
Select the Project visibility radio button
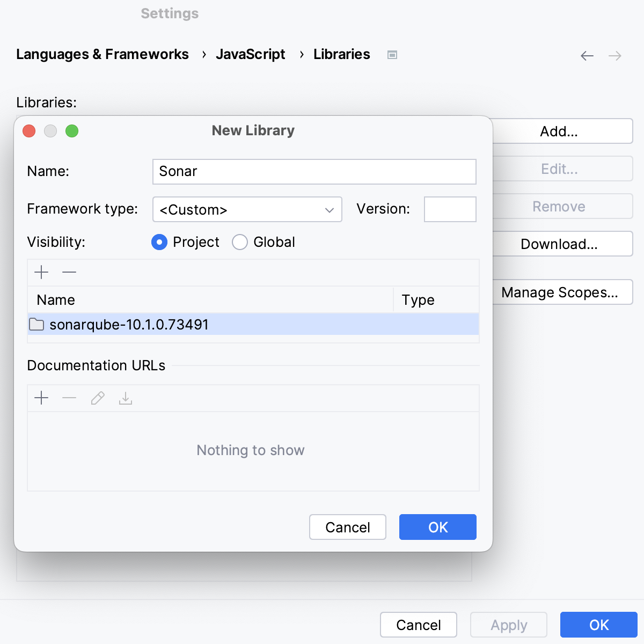[159, 242]
